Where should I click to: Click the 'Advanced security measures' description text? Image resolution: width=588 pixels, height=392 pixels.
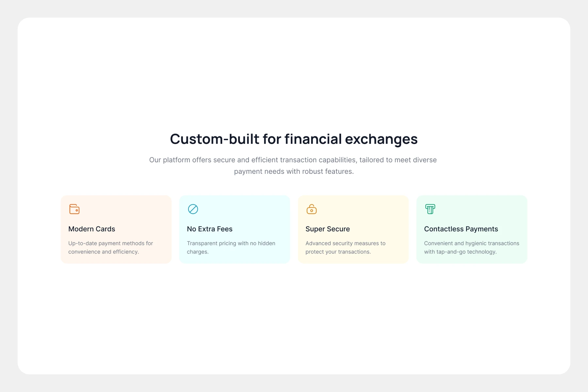coord(345,247)
